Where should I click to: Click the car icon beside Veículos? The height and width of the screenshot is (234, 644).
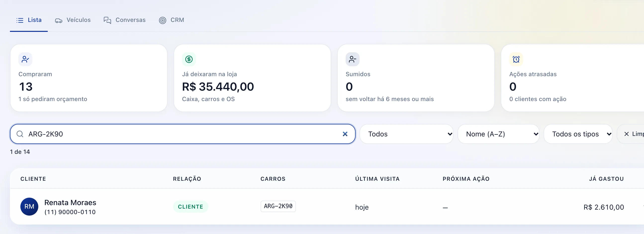(x=59, y=20)
